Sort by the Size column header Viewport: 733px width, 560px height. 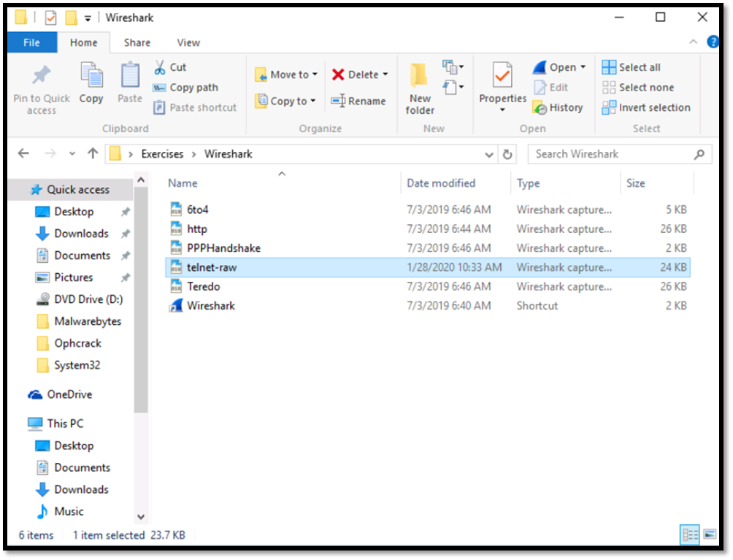657,183
